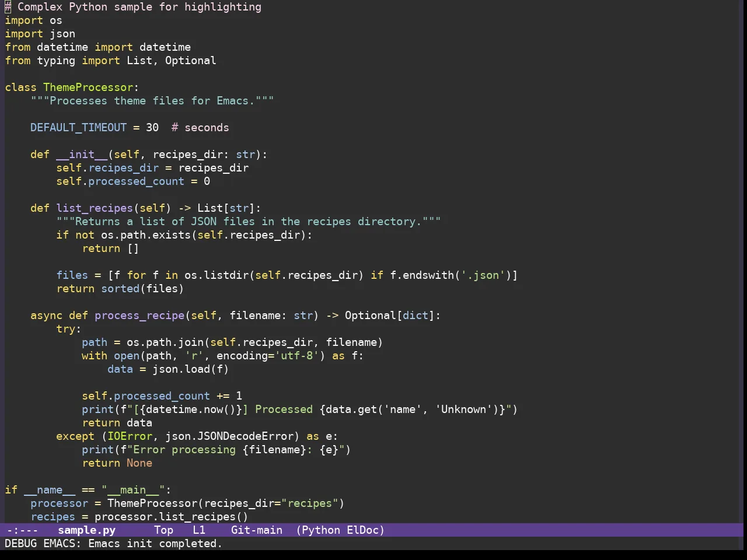The height and width of the screenshot is (560, 747).
Task: Click the 'return None' statement
Action: coord(117,463)
